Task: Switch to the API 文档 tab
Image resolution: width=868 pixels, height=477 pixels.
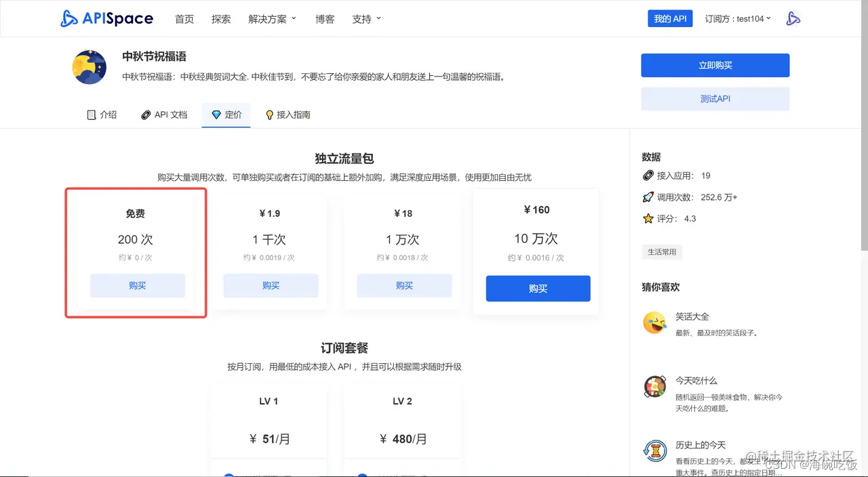Action: click(x=163, y=115)
